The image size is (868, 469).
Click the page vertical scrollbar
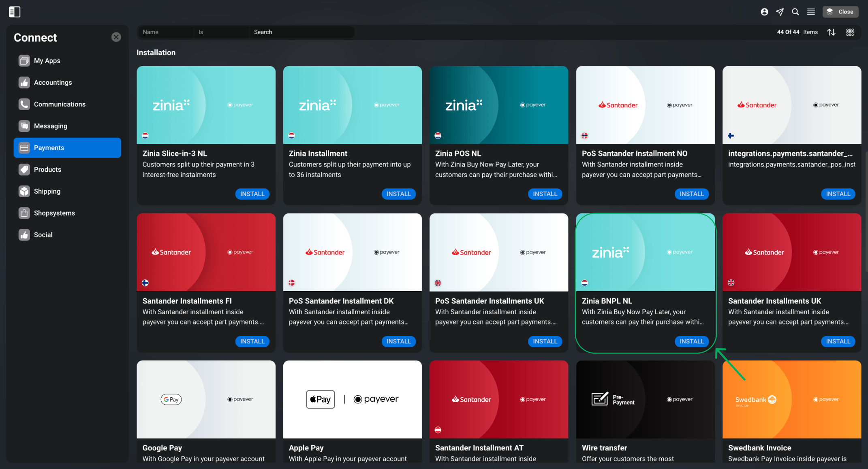(866, 211)
